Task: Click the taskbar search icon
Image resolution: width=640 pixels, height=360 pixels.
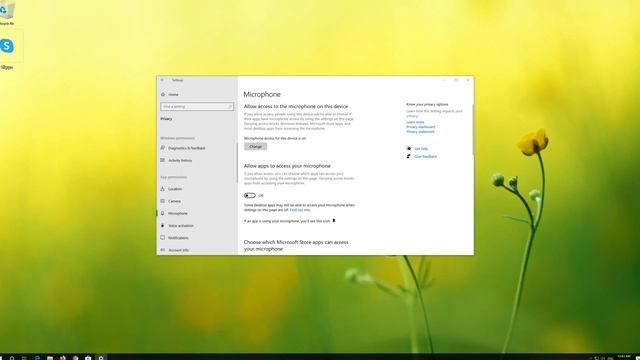Action: click(12, 357)
